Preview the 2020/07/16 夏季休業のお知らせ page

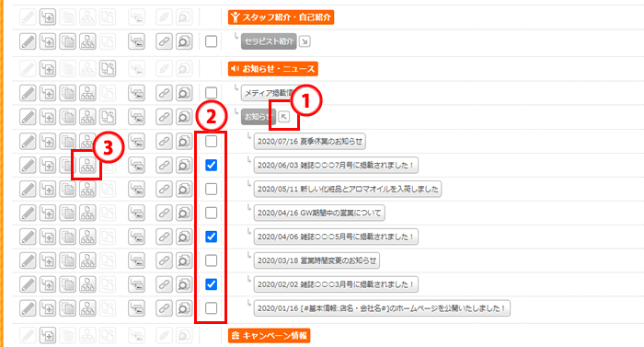point(184,142)
